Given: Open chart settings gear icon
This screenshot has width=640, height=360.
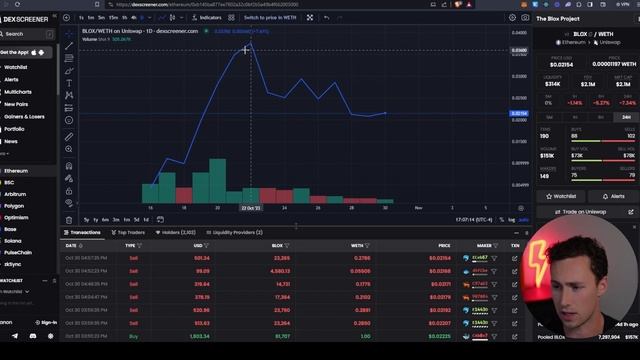Looking at the screenshot, I should (512, 18).
